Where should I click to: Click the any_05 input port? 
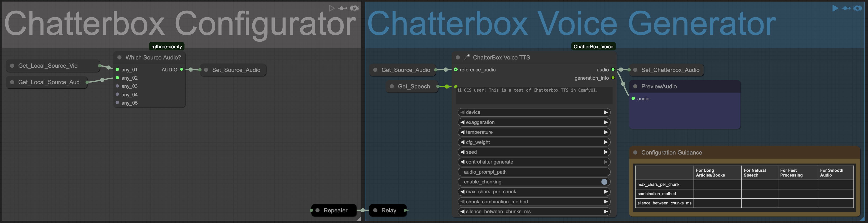pyautogui.click(x=117, y=102)
